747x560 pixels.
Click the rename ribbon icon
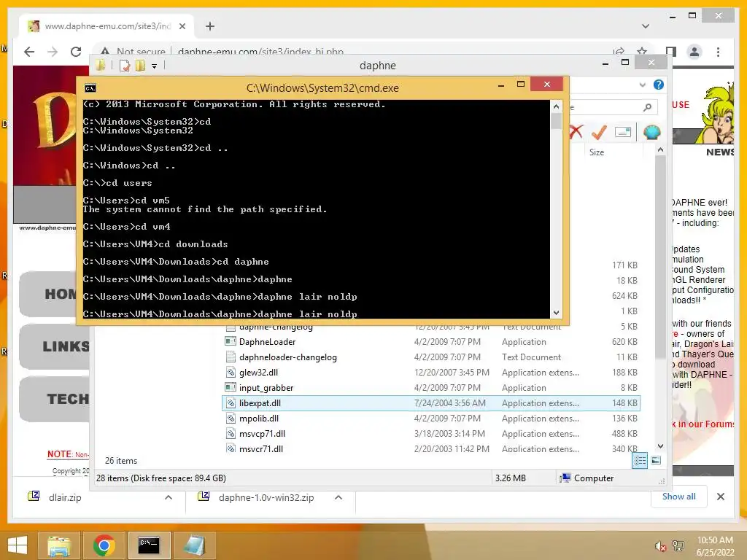click(x=623, y=132)
